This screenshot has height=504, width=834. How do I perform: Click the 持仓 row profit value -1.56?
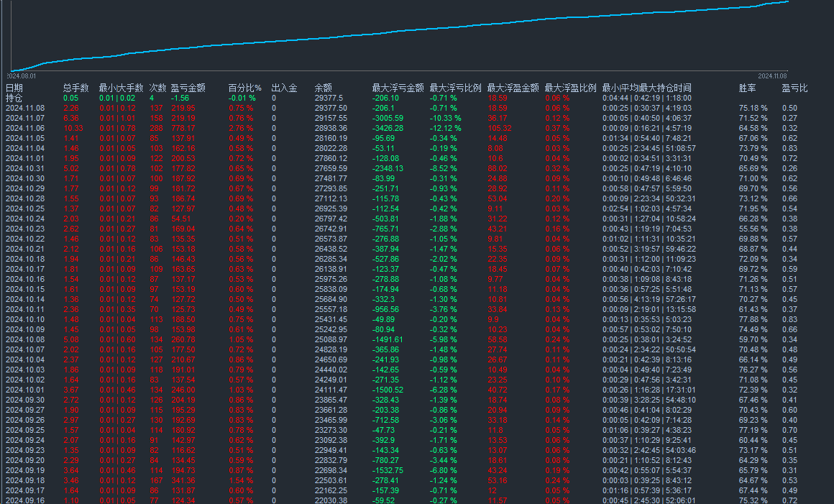click(180, 98)
